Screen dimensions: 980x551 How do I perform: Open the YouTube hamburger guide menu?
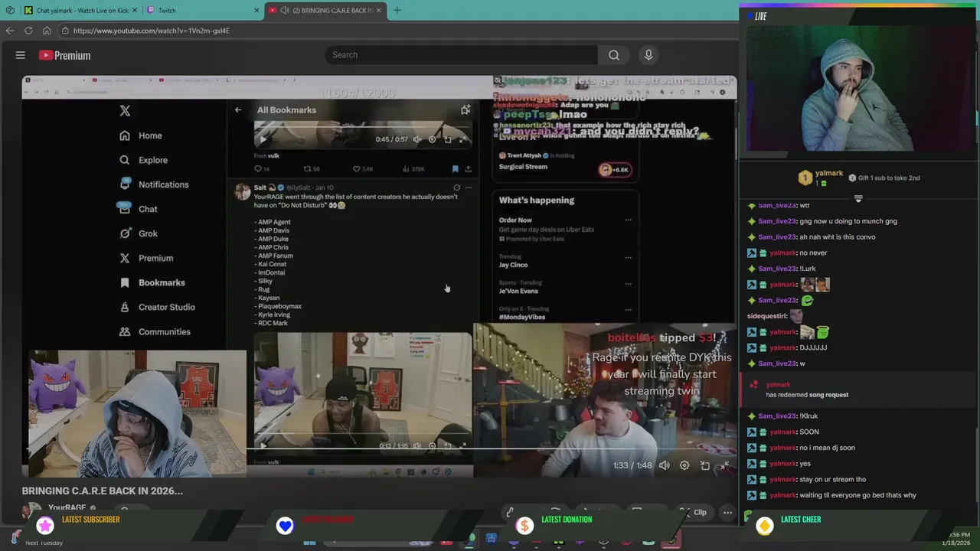[x=21, y=55]
